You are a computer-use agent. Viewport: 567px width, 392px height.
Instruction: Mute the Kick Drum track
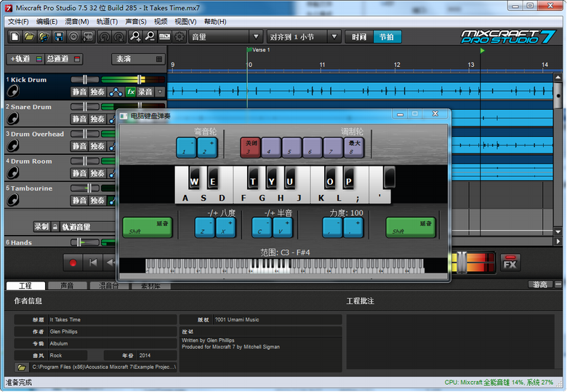79,92
